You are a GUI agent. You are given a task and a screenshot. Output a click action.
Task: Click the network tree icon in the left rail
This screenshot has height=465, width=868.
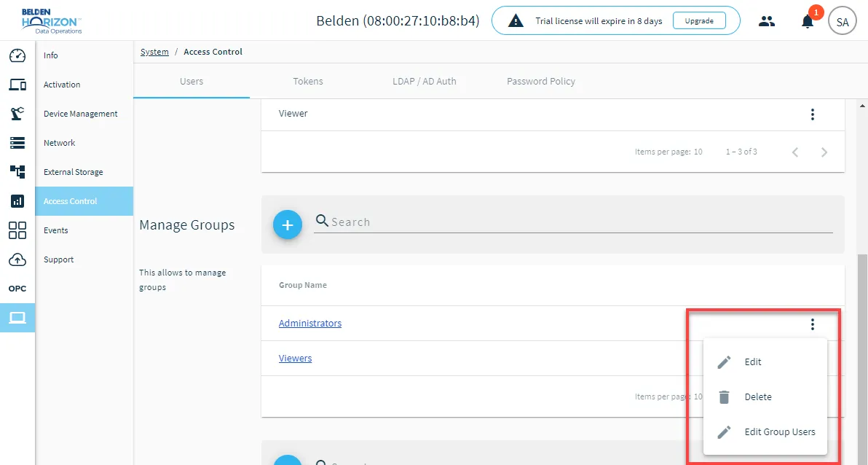(17, 172)
